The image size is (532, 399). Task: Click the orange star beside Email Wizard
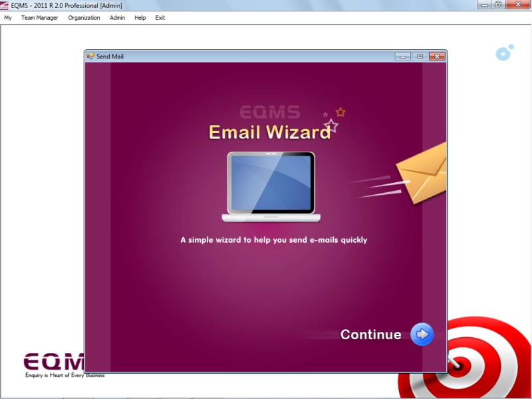coord(340,112)
